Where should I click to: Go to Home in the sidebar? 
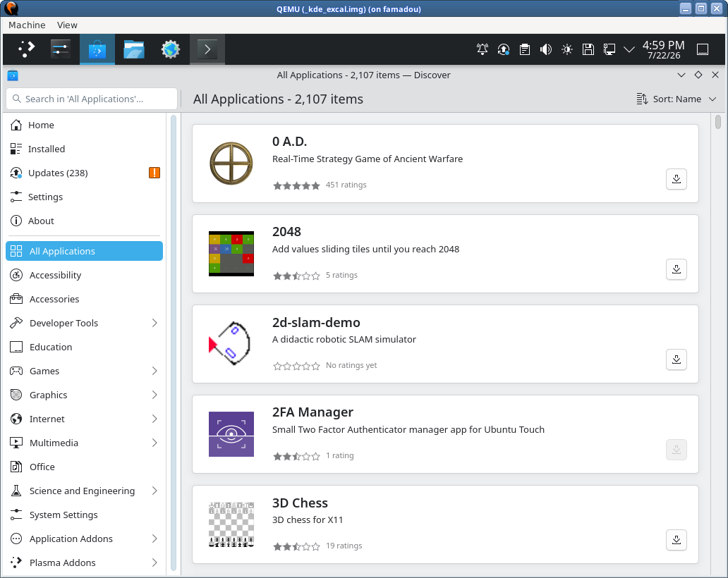[84, 125]
